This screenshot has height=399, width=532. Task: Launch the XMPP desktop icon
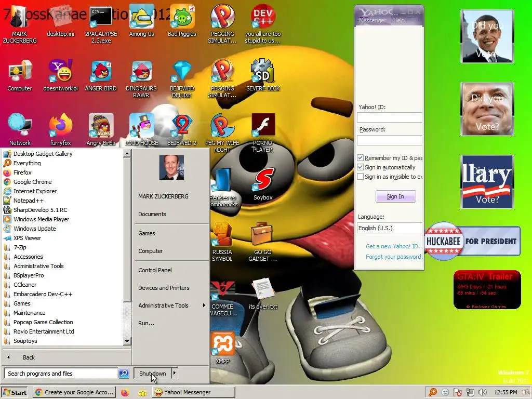coord(222,348)
